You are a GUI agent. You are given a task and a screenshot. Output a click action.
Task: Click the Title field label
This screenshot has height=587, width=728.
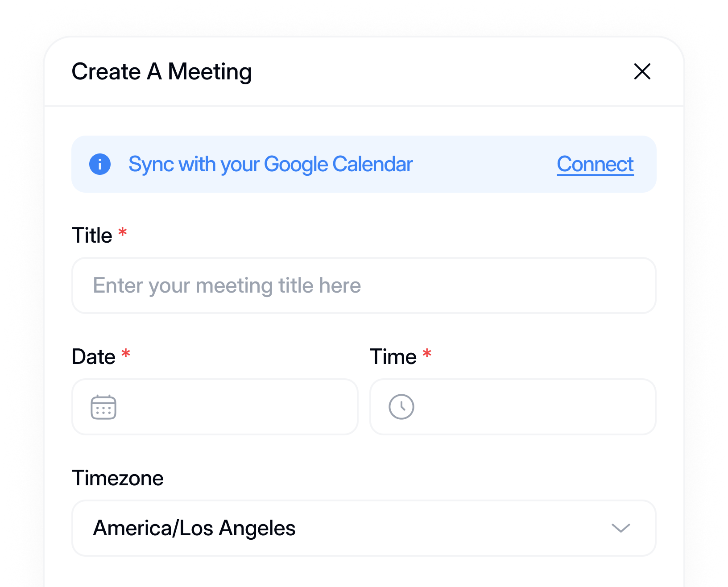point(92,235)
